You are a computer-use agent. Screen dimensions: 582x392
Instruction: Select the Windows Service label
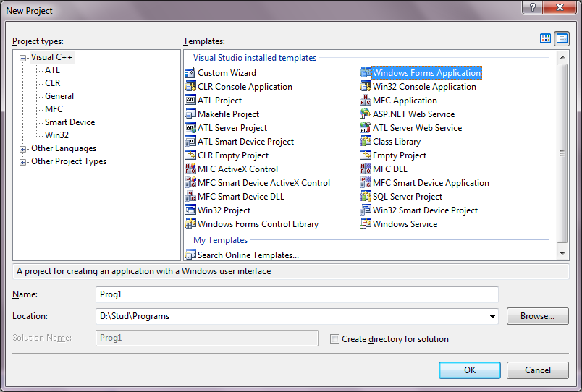coord(405,224)
